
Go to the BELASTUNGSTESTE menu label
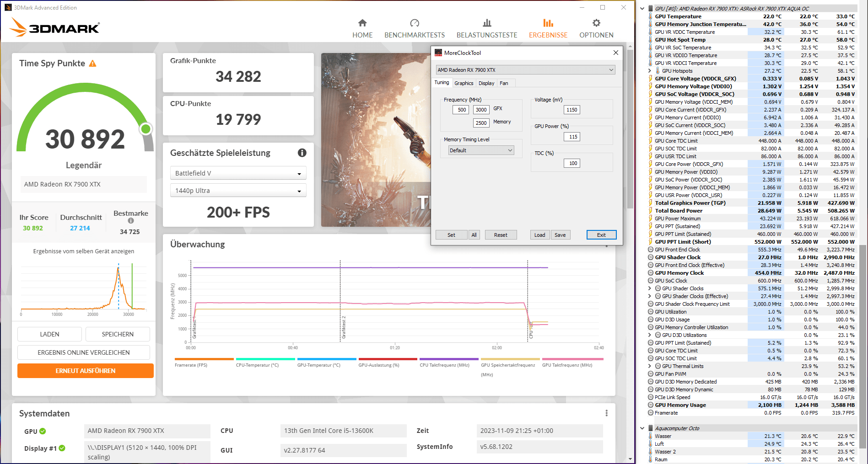pyautogui.click(x=487, y=35)
